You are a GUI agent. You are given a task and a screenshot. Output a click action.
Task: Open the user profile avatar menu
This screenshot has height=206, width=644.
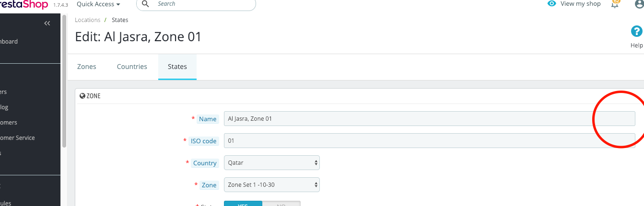pyautogui.click(x=639, y=4)
